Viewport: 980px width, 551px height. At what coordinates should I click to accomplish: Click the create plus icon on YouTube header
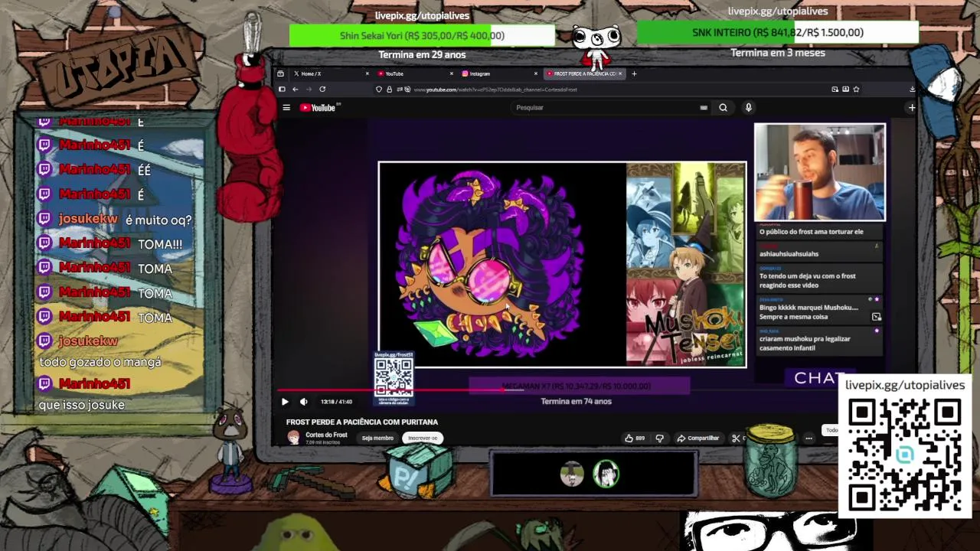pyautogui.click(x=912, y=108)
